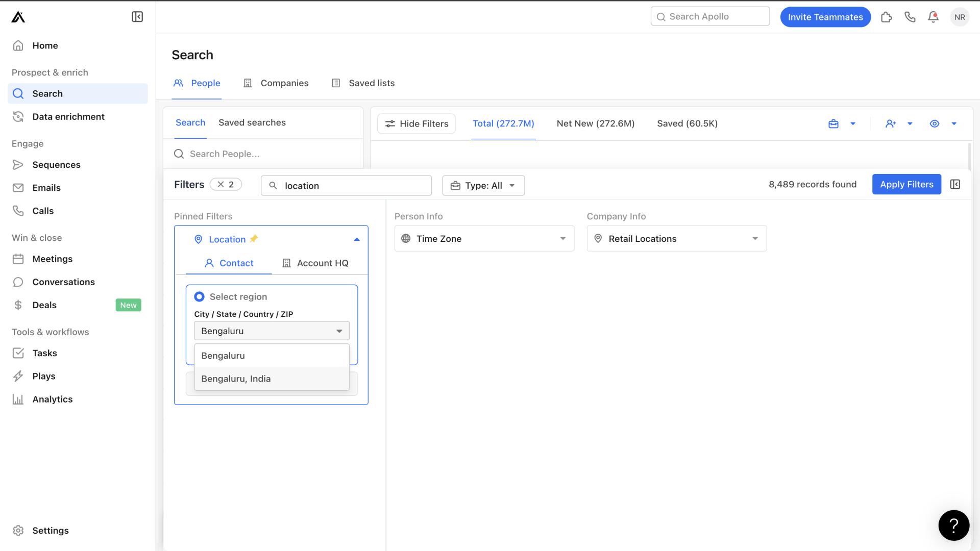Select the Select region radio button
The height and width of the screenshot is (551, 980).
tap(199, 296)
